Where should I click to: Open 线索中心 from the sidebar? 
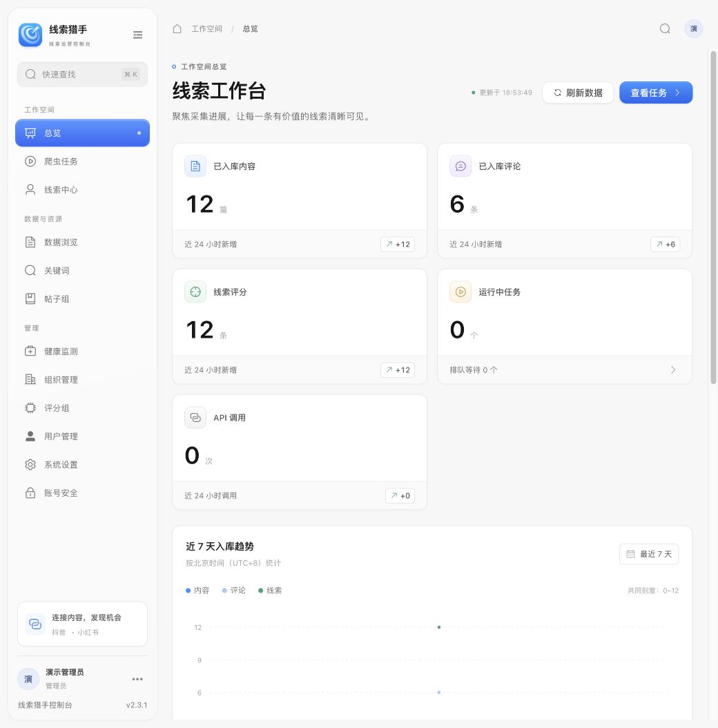click(82, 189)
